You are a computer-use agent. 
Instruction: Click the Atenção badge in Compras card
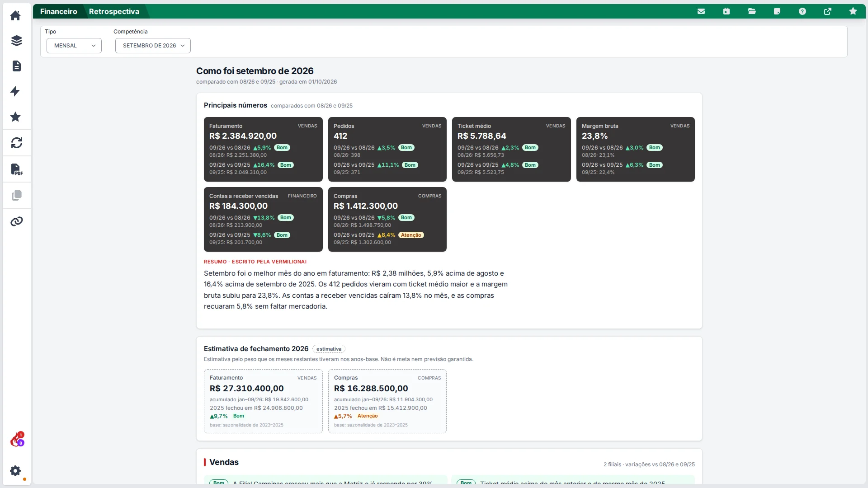click(411, 235)
